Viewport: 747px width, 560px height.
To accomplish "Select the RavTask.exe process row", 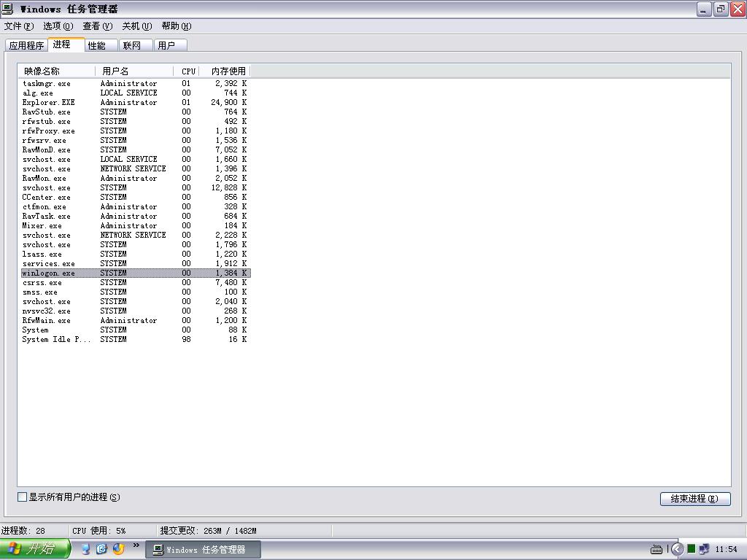I will pyautogui.click(x=135, y=216).
